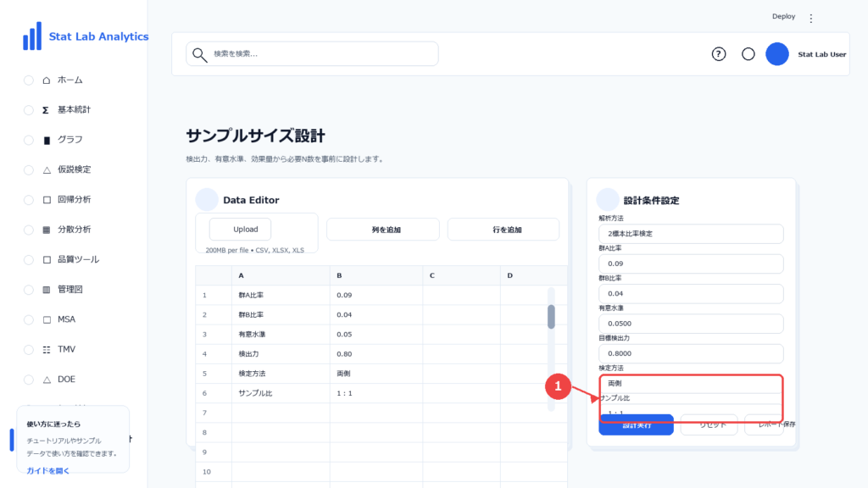Click the 群B比率 input showing 0.04
The height and width of the screenshot is (488, 868).
coord(691,293)
